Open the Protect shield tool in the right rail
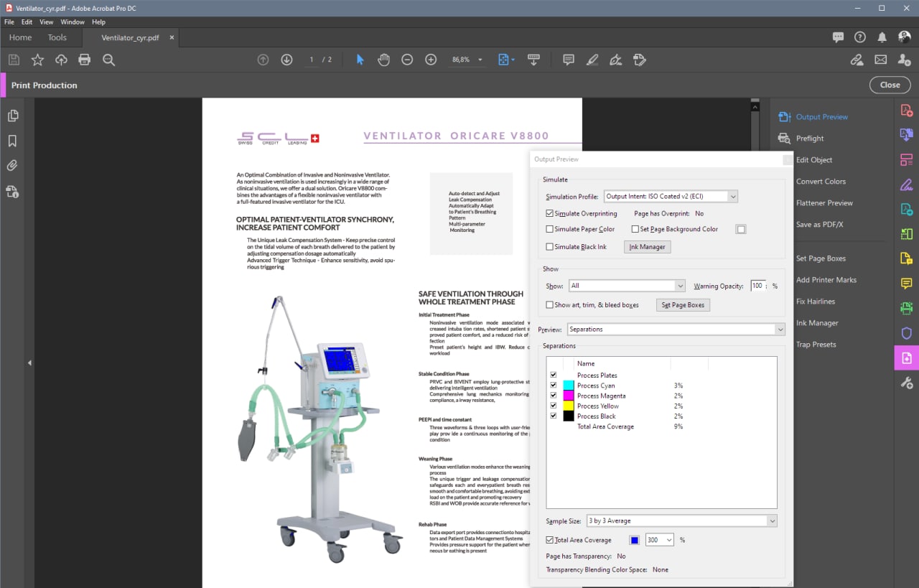 [906, 333]
